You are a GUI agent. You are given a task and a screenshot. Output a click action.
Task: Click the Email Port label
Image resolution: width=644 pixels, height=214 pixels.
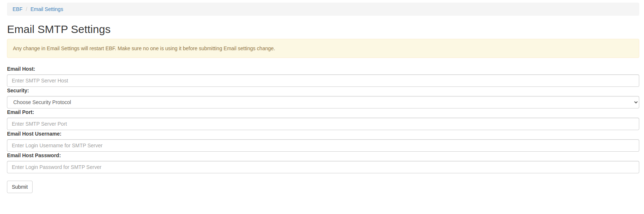[20, 112]
